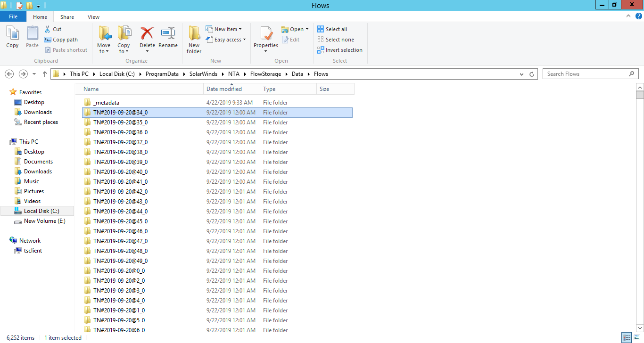
Task: Click Select all in ribbon
Action: pyautogui.click(x=332, y=29)
